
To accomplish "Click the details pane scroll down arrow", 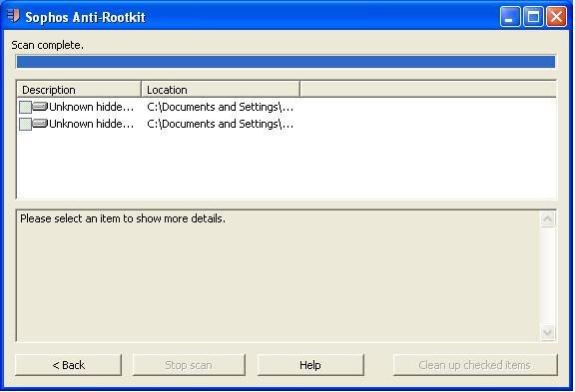I will coord(548,332).
